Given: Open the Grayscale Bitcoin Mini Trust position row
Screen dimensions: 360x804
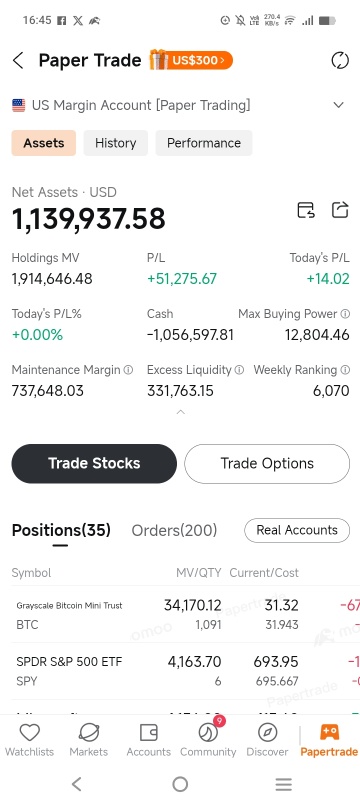Looking at the screenshot, I should (180, 614).
